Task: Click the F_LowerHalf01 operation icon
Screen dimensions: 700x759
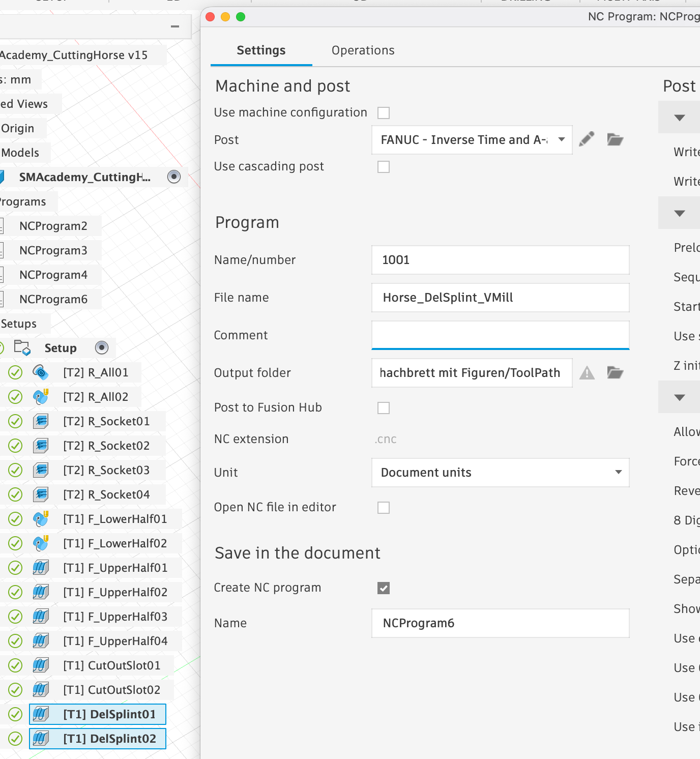Action: [x=41, y=519]
